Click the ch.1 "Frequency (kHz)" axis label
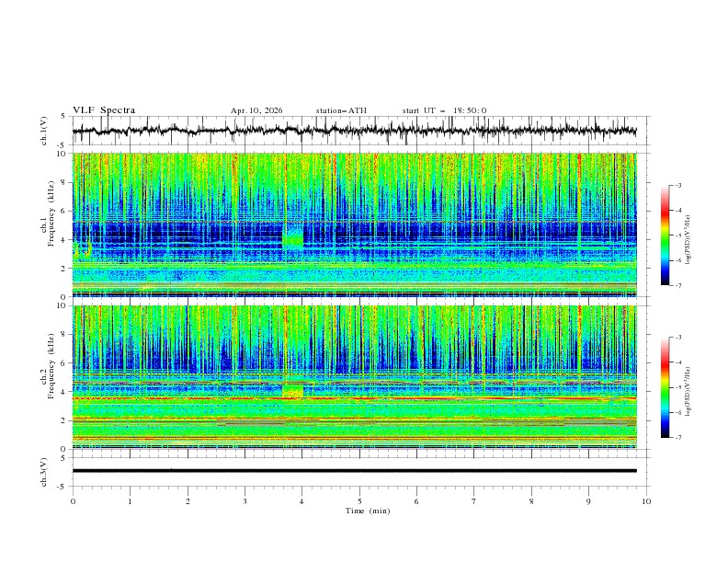The image size is (728, 563). tap(51, 213)
